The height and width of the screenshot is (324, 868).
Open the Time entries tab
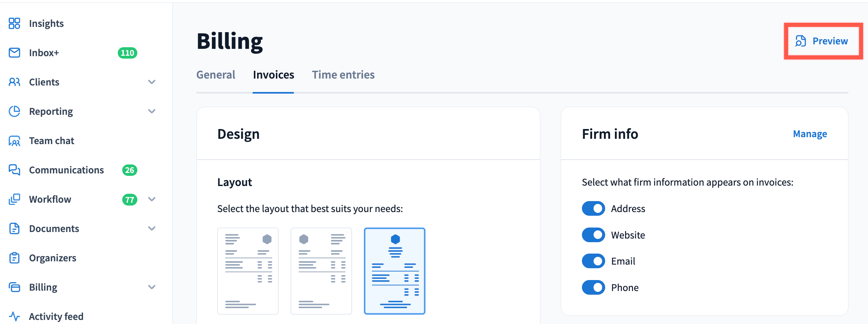click(343, 75)
